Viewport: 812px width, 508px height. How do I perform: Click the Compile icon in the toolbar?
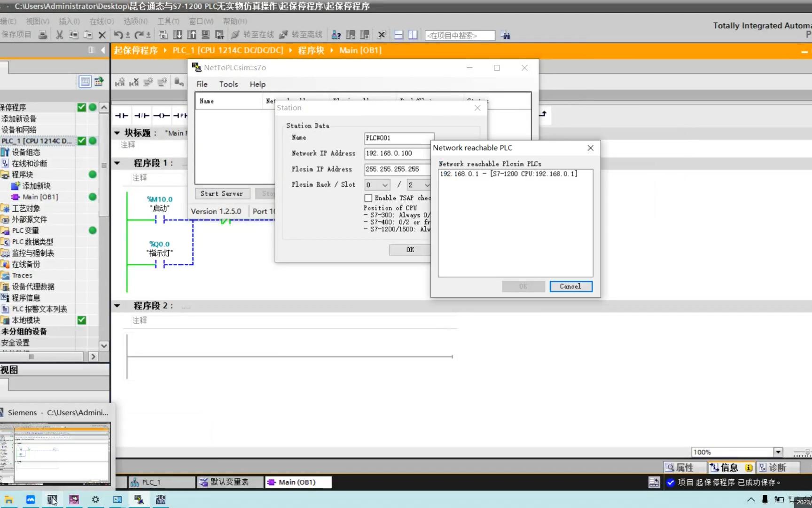(x=163, y=35)
